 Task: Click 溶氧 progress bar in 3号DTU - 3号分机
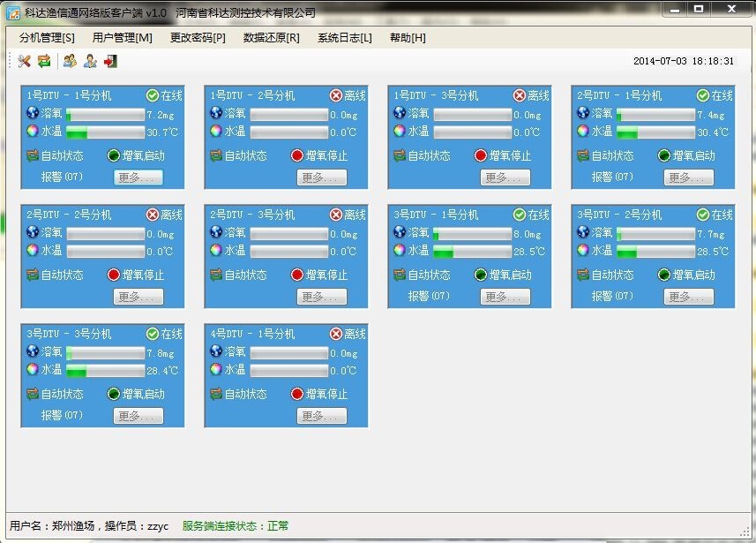(x=105, y=353)
